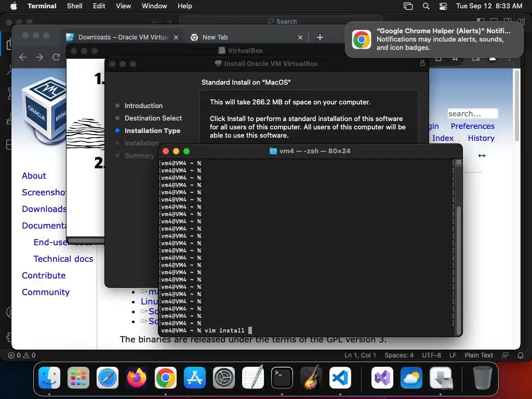The height and width of the screenshot is (399, 532).
Task: Open Control Center in the menu bar
Action: click(443, 6)
